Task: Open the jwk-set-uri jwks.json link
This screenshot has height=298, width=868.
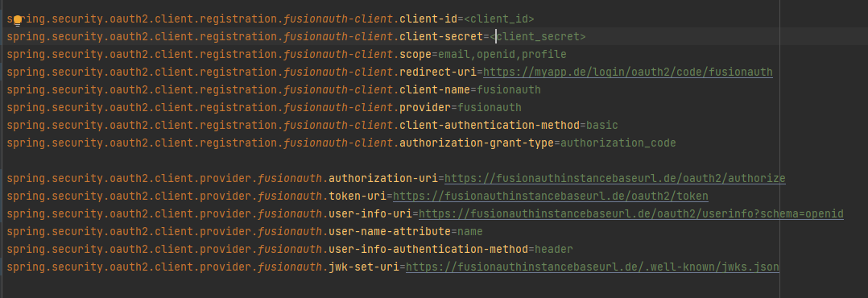Action: click(x=593, y=267)
